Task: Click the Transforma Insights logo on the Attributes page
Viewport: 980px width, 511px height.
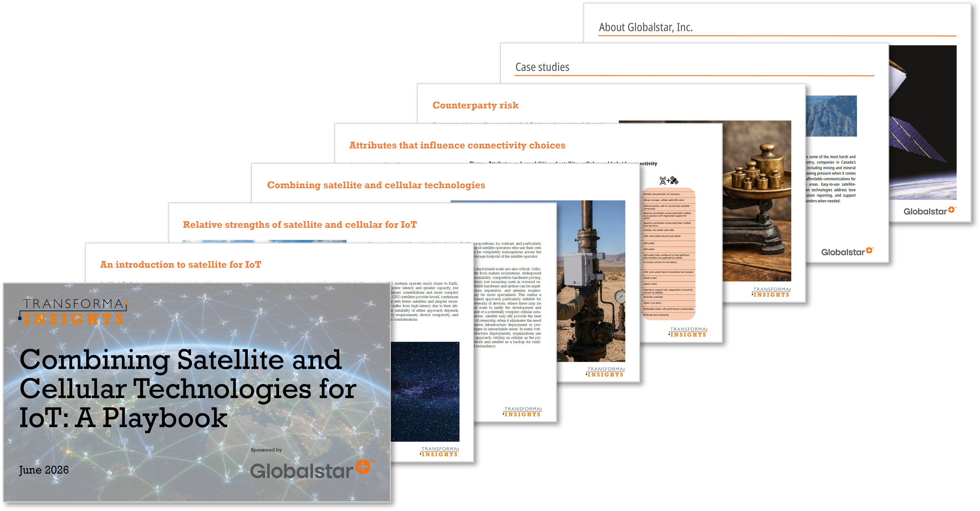Action: pos(688,332)
